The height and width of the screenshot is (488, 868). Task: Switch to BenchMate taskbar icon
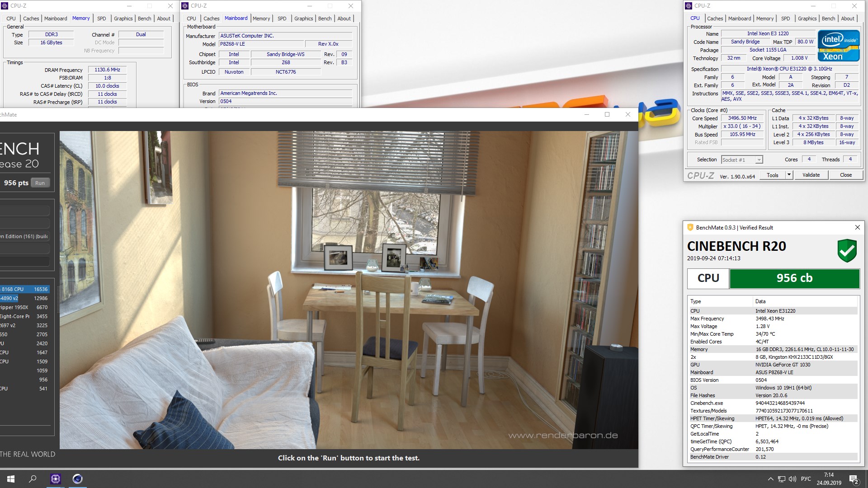(x=56, y=479)
